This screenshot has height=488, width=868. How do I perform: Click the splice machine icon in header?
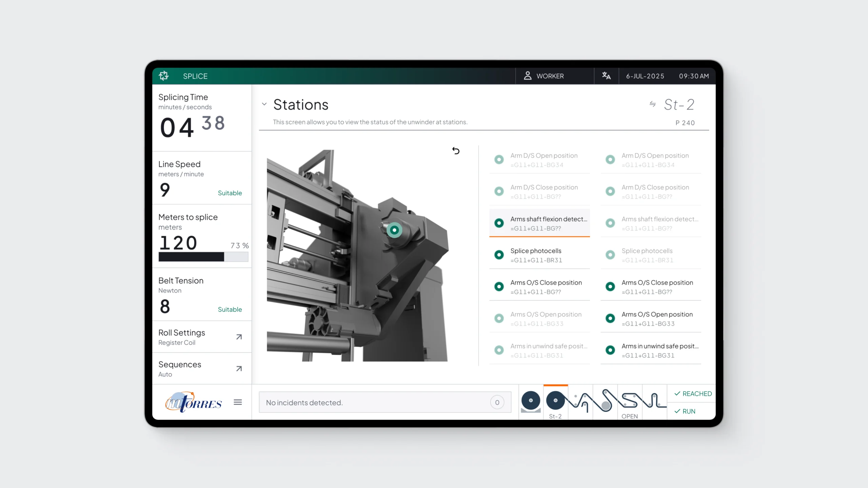click(164, 76)
